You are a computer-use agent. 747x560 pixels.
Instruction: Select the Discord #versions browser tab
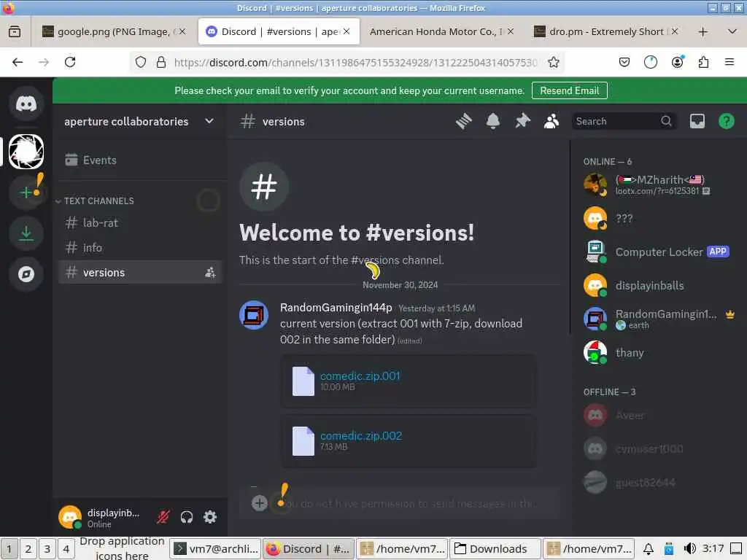coord(279,32)
